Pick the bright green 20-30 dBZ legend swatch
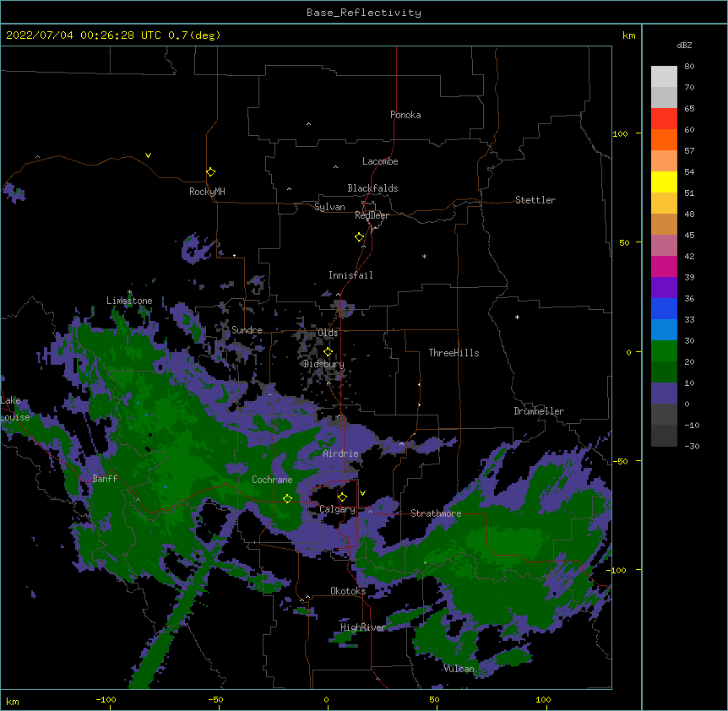The height and width of the screenshot is (711, 728). click(x=664, y=351)
